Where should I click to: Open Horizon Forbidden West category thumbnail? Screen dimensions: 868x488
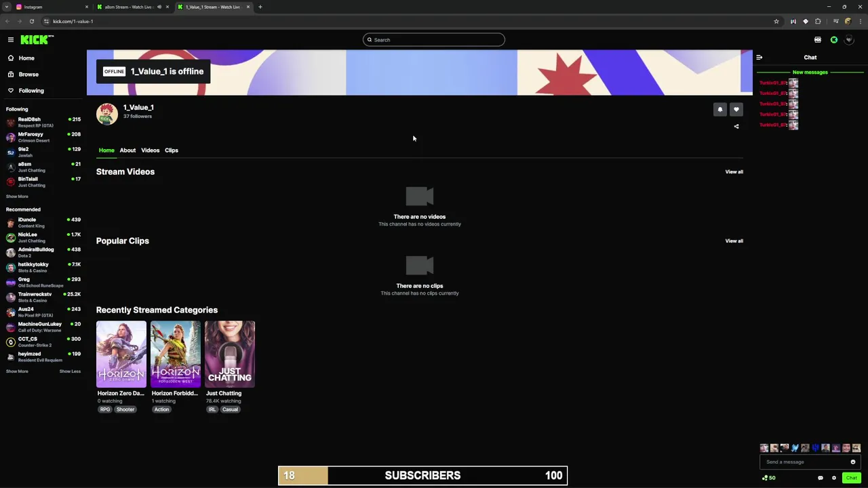click(x=176, y=354)
